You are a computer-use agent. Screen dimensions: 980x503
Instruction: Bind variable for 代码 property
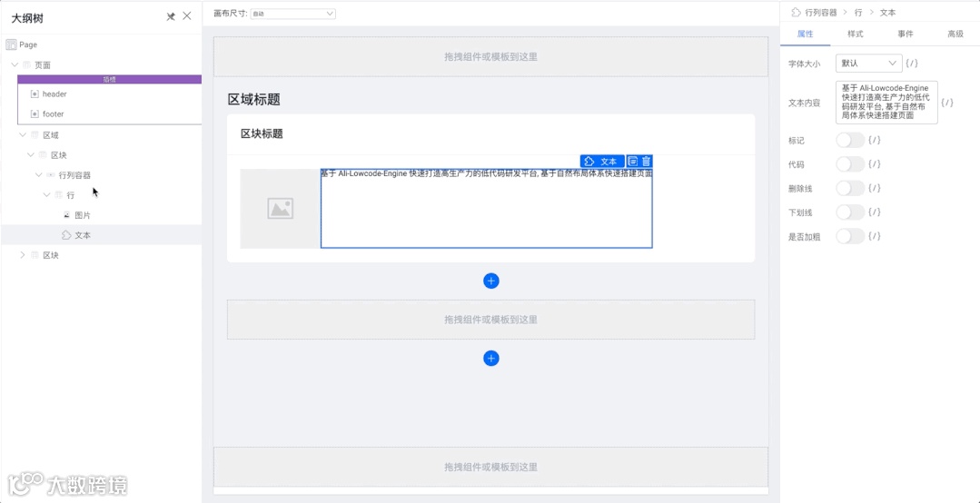[x=875, y=164]
